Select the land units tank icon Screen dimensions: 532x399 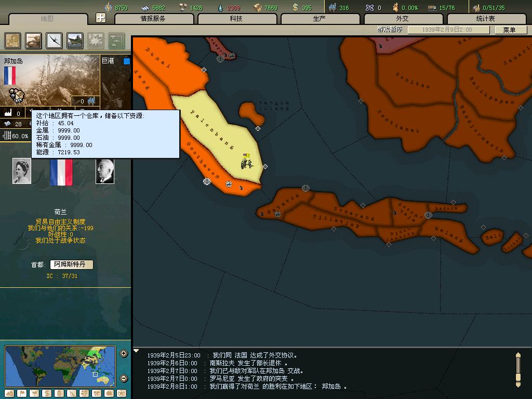(x=33, y=41)
